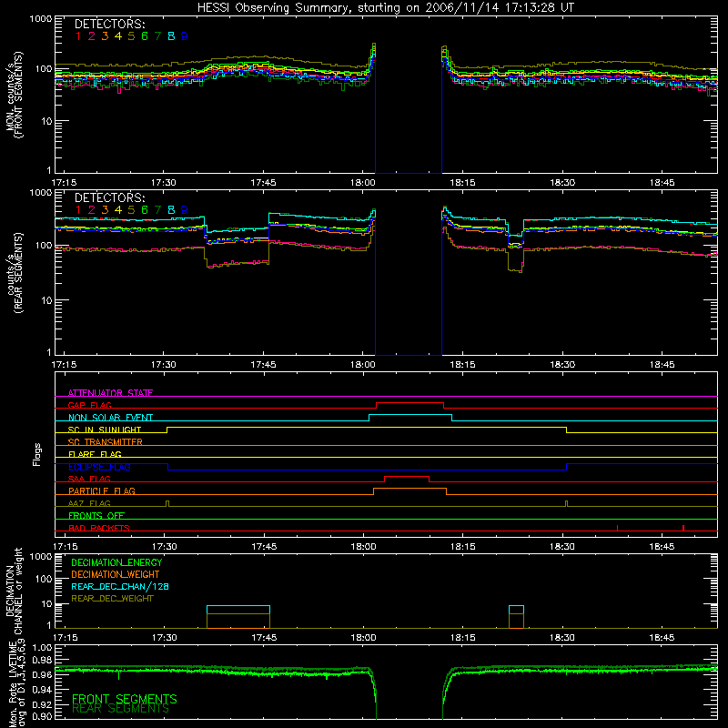Pick detector 2 in the rear segments legend
Image resolution: width=728 pixels, height=728 pixels.
92,210
